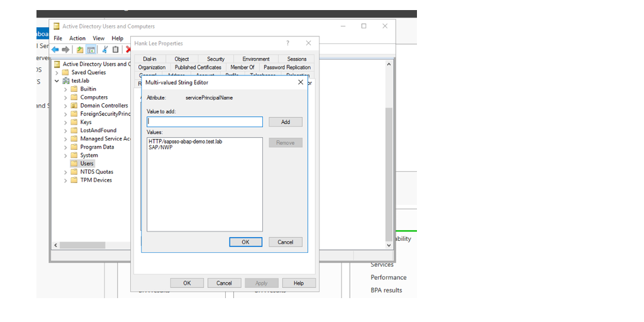The width and height of the screenshot is (644, 322).
Task: Switch to the Security tab
Action: 216,59
